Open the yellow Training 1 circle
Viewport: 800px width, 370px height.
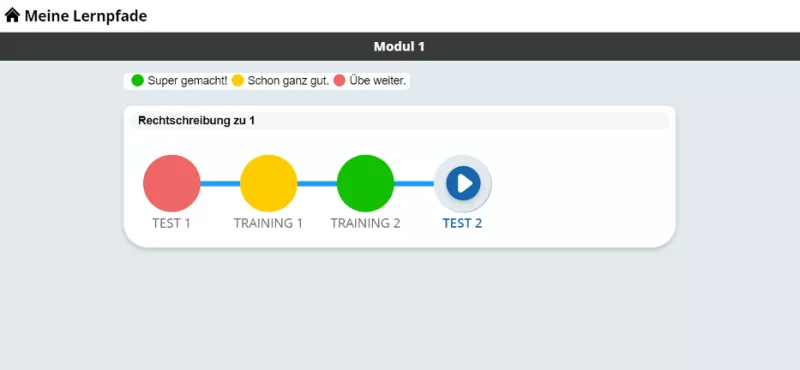tap(268, 183)
